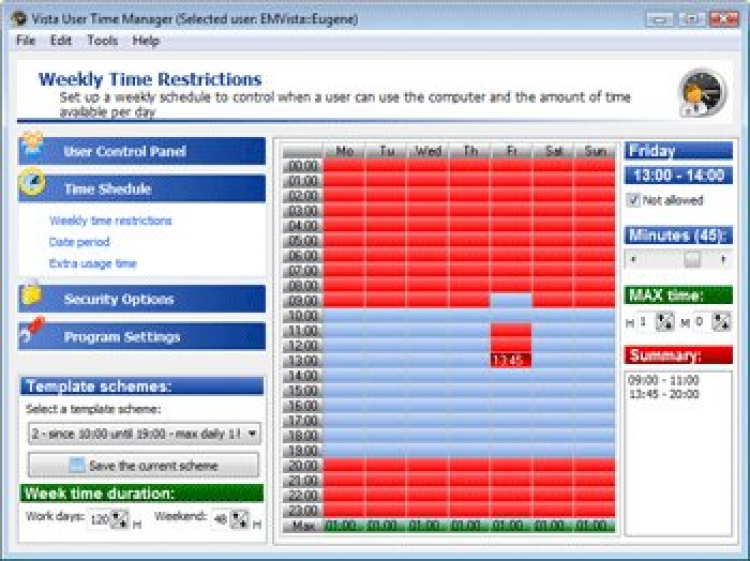Select the Sun column header

pyautogui.click(x=595, y=151)
